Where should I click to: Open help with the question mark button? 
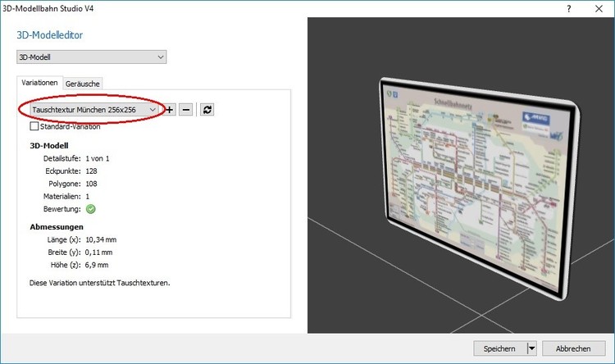click(x=569, y=9)
